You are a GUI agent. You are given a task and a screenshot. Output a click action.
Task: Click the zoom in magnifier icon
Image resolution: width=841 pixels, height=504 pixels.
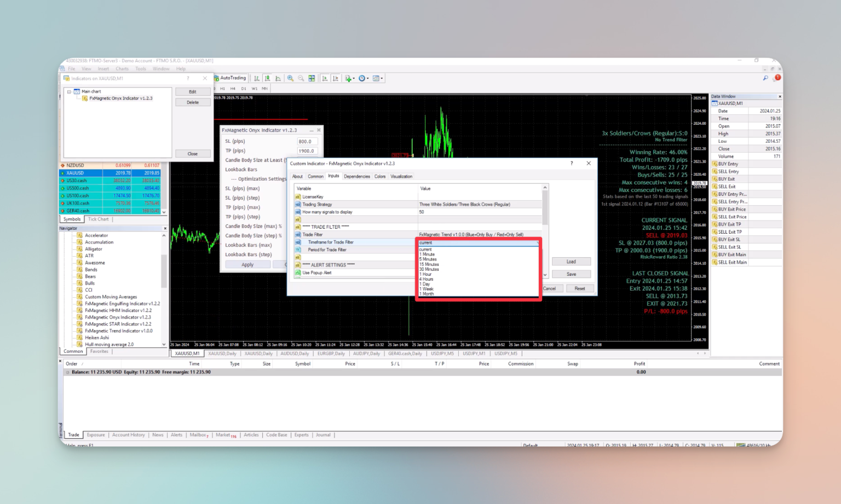pos(290,78)
